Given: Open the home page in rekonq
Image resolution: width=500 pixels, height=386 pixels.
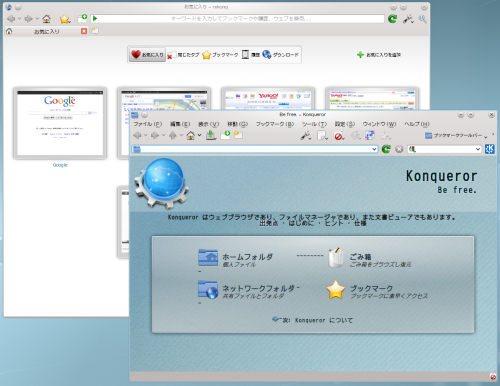Looking at the screenshot, I should tap(47, 19).
